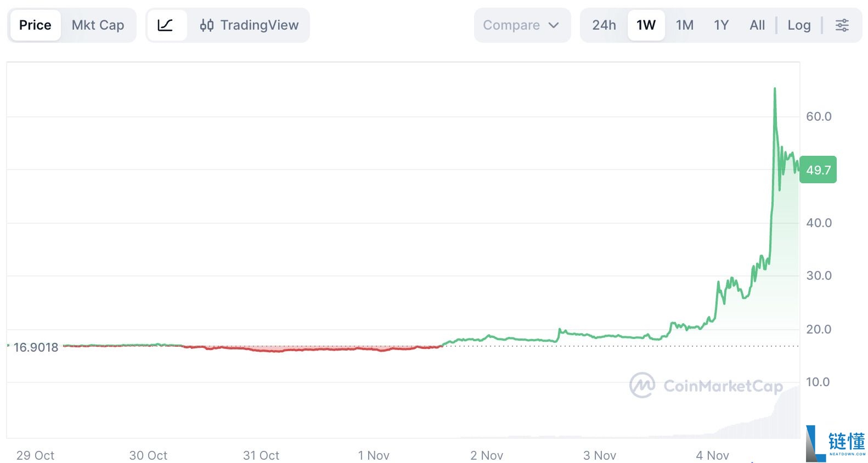This screenshot has height=463, width=868.
Task: Expand the Compare coin selector
Action: (x=521, y=25)
